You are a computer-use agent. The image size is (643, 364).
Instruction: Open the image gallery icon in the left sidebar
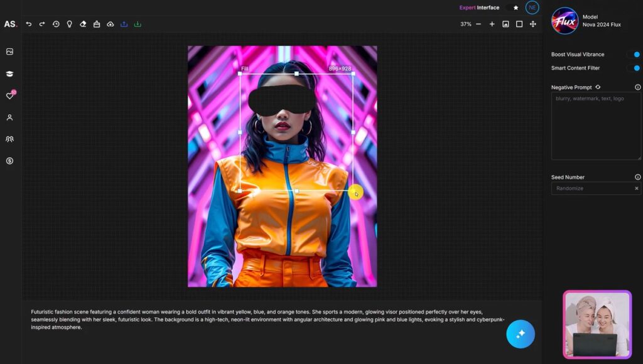click(x=9, y=51)
